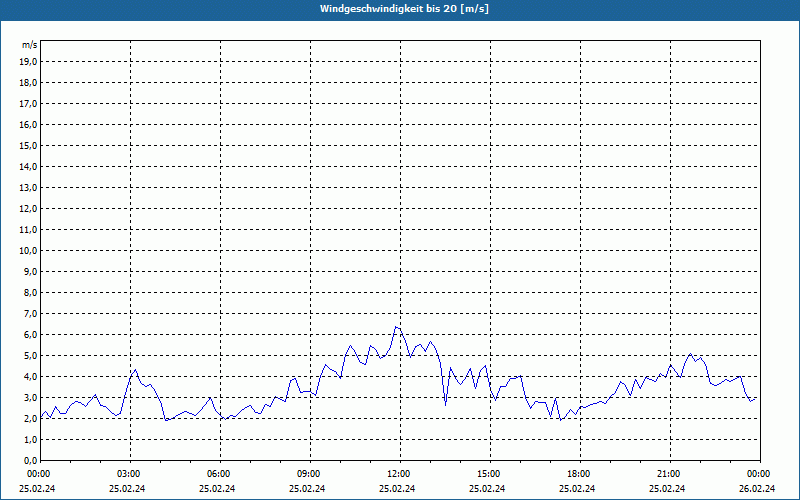Click the 'm/s' unit label
Screen dimensions: 800x500
coord(29,45)
